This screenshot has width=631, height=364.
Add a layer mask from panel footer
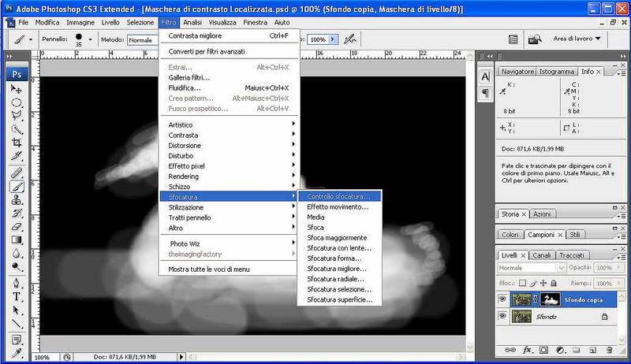[x=543, y=350]
